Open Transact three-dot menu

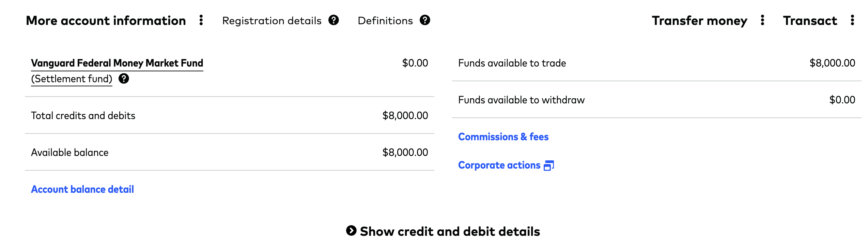(x=852, y=20)
